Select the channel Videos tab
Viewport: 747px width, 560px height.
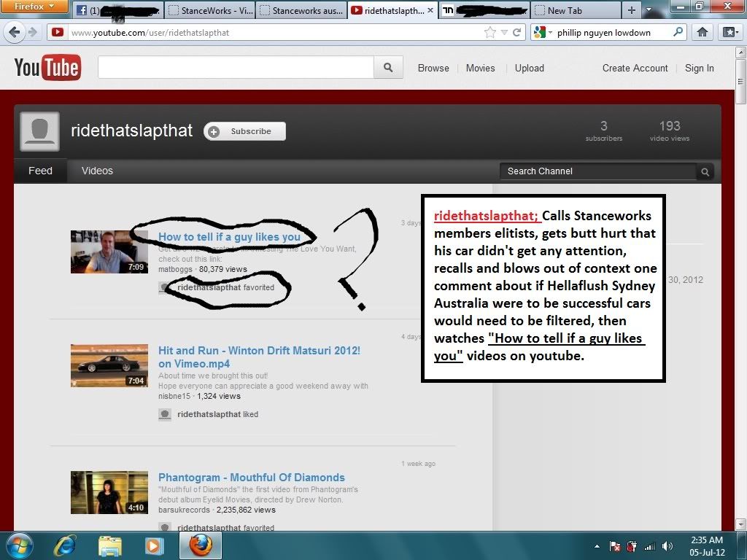tap(97, 171)
